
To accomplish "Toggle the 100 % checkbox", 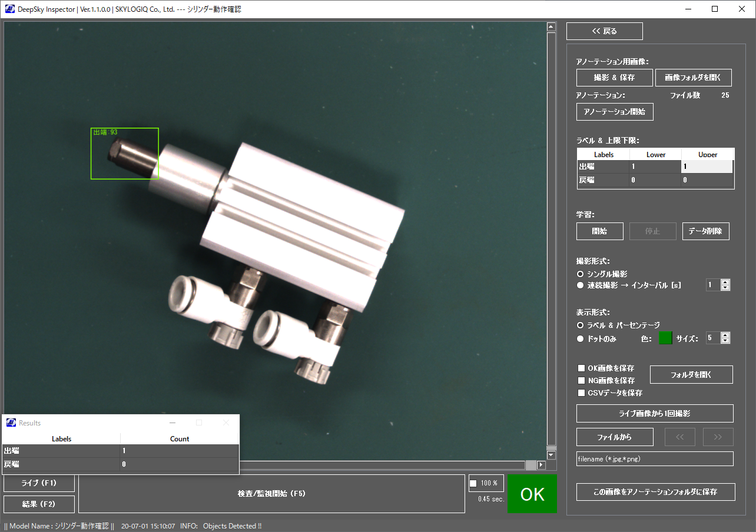I will [x=473, y=484].
